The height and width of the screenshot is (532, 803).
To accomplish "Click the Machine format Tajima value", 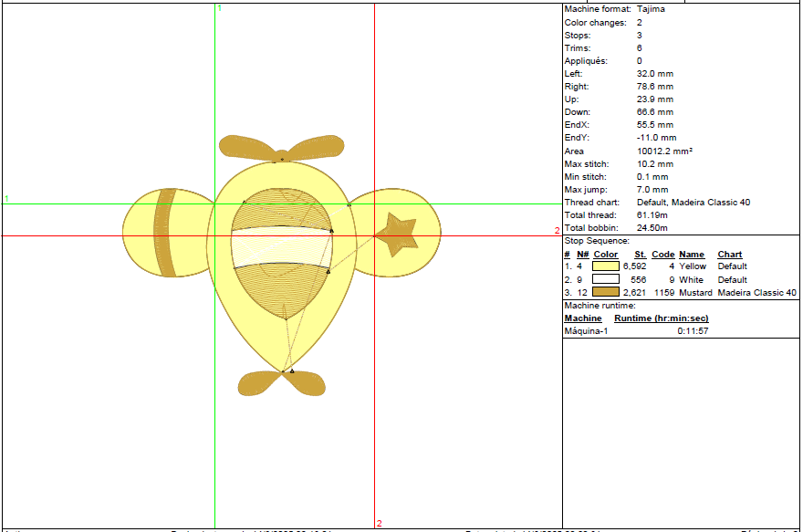I will 651,9.
